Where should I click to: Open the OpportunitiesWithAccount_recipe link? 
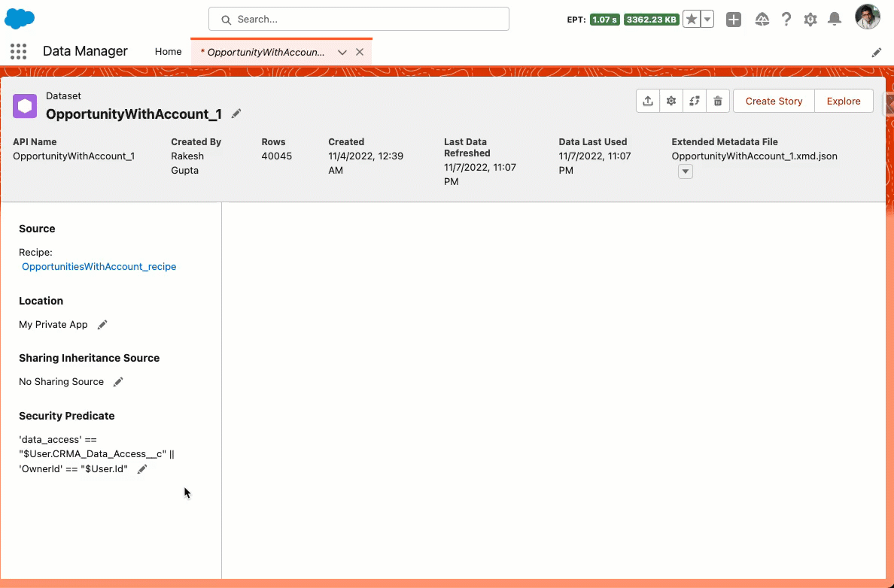(x=99, y=266)
